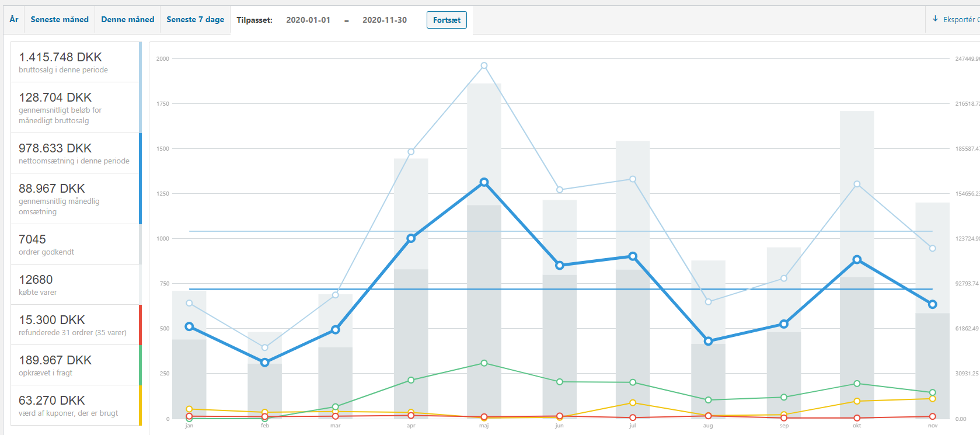Edit the start date 2020-01-01 field

click(x=308, y=20)
